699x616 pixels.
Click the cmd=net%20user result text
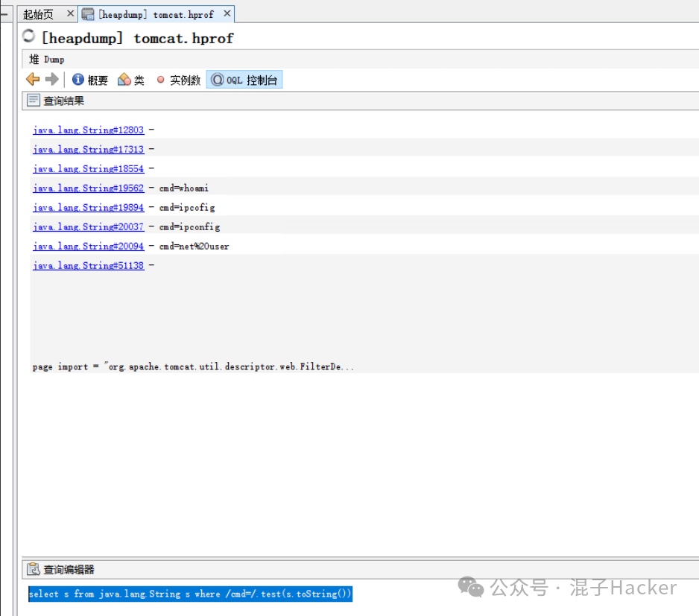[194, 247]
